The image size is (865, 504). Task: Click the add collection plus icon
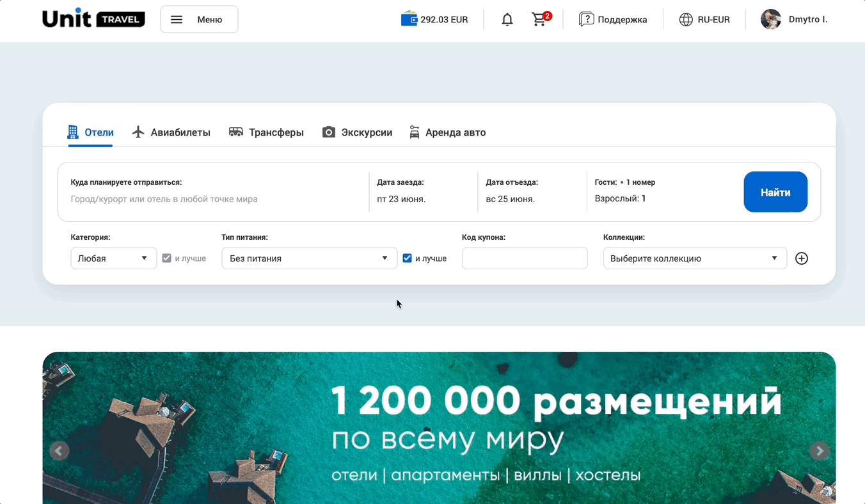click(x=801, y=258)
